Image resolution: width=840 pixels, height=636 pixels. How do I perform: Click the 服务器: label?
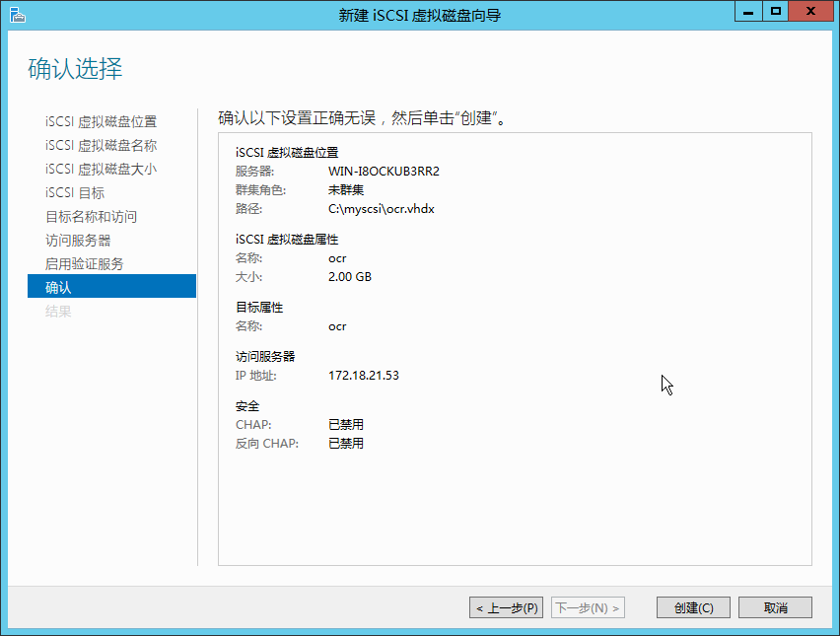click(x=254, y=171)
